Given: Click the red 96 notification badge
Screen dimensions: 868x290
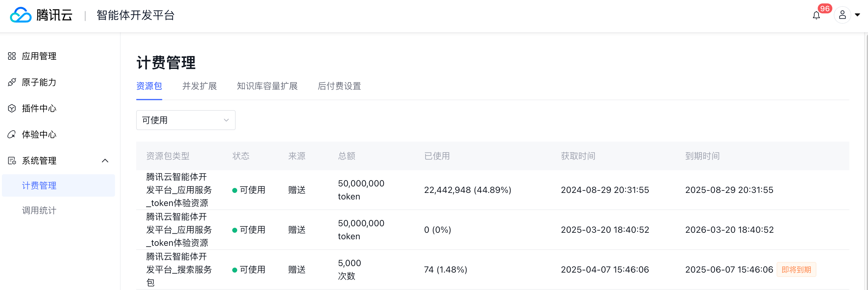Looking at the screenshot, I should pyautogui.click(x=824, y=8).
